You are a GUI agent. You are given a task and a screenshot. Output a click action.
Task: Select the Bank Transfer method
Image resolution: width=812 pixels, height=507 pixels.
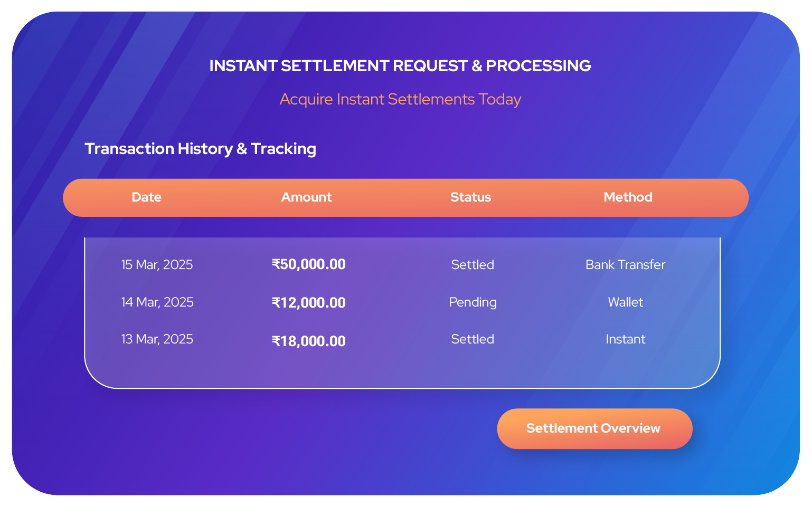click(x=625, y=265)
